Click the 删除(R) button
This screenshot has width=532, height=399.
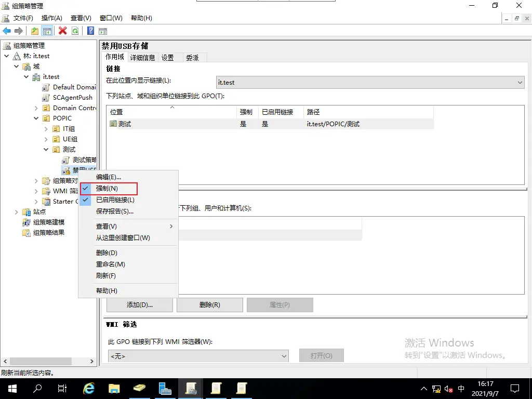coord(209,305)
